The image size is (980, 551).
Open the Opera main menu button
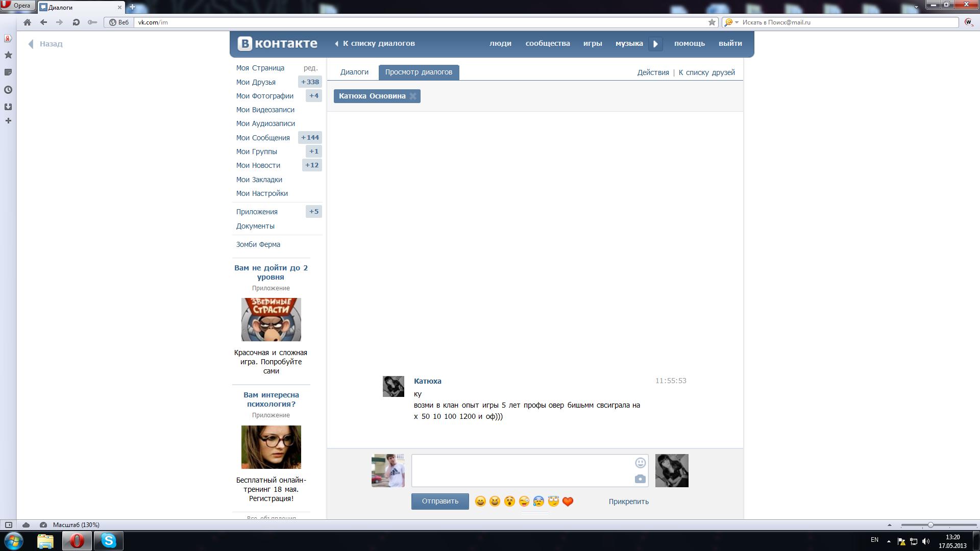point(18,6)
